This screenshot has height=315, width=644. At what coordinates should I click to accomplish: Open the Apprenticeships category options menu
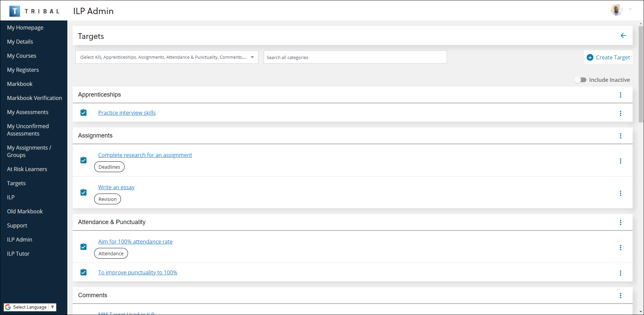pyautogui.click(x=621, y=95)
